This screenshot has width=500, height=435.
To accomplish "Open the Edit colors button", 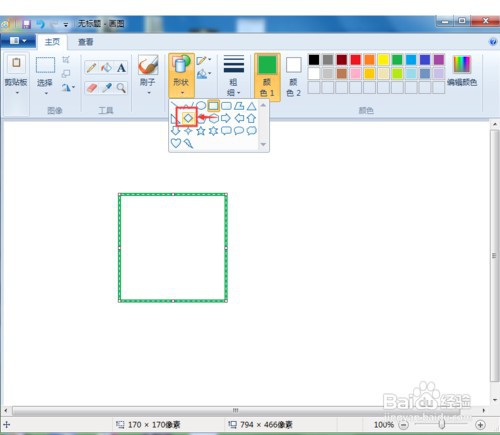I will pos(462,71).
